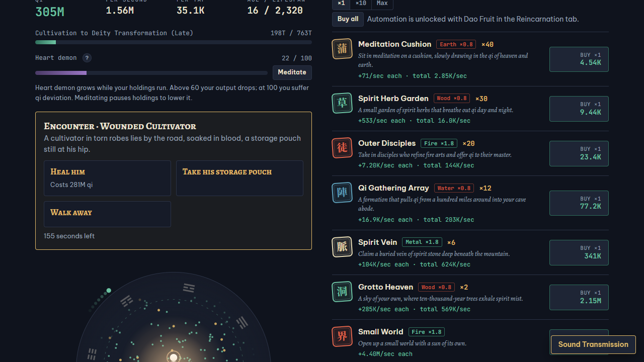Click the Outer Disciples glyph icon
644x362 pixels.
tap(342, 148)
